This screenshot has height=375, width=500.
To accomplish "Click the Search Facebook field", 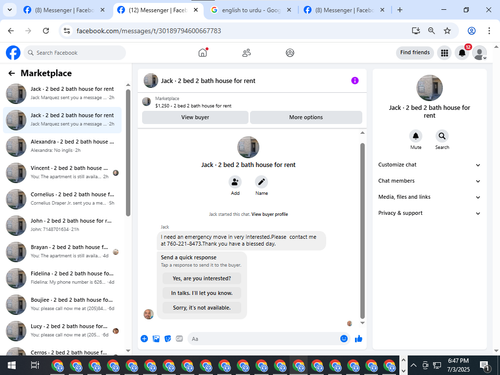I will [75, 53].
